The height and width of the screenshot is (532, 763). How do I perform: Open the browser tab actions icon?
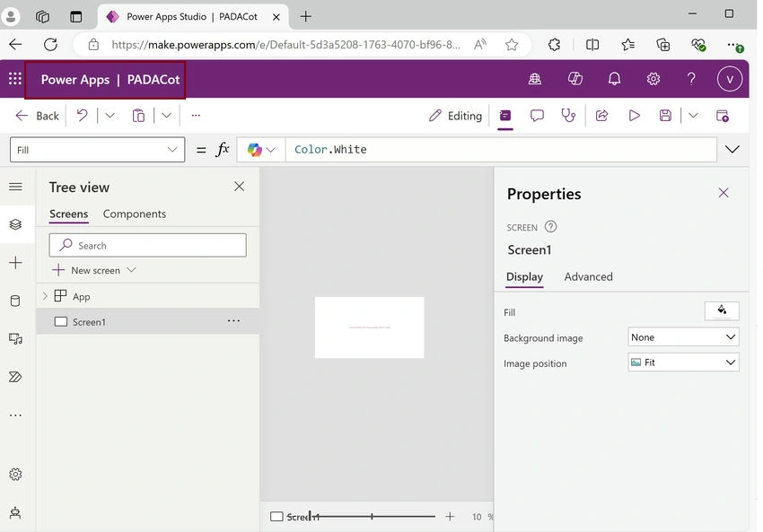[76, 16]
